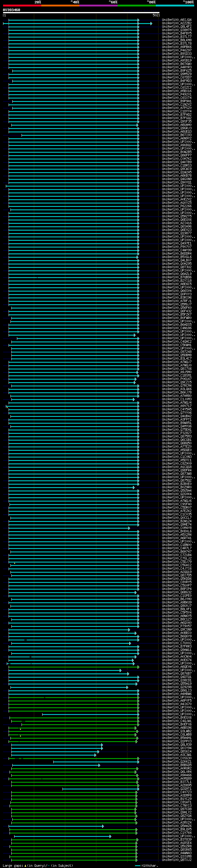Open hit UniRef100_Q38HT5
Viewport: 197px width, 868px height.
177,30
